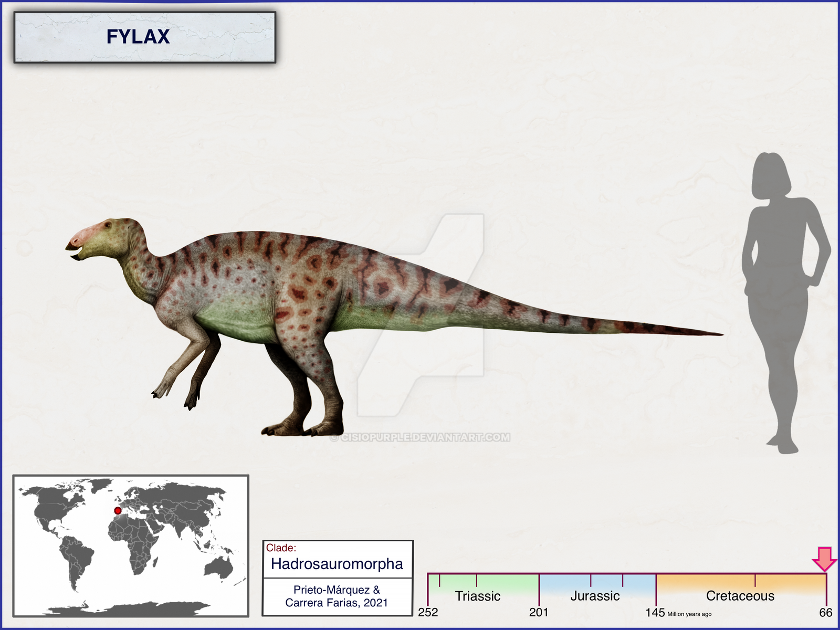Click the '252' timeline value
840x630 pixels.
428,612
